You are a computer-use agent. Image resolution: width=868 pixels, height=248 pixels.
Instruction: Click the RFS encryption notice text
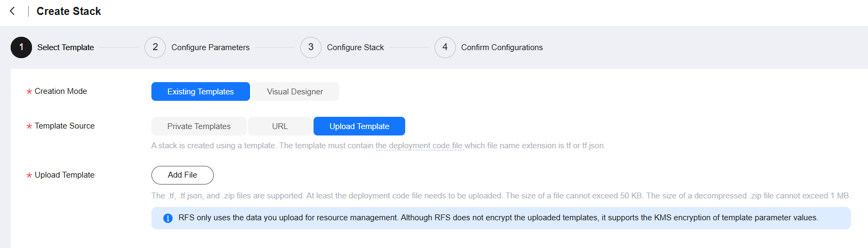(498, 218)
